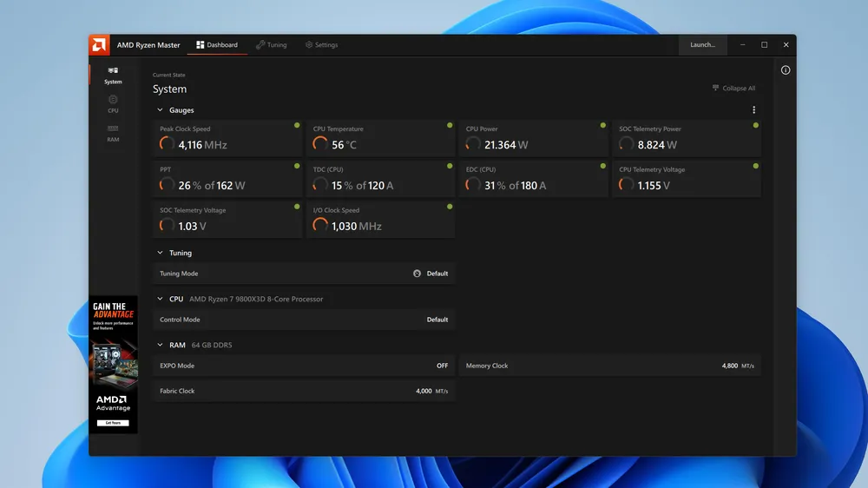The height and width of the screenshot is (488, 868).
Task: Open the AMD Advantage ad image
Action: point(114,364)
